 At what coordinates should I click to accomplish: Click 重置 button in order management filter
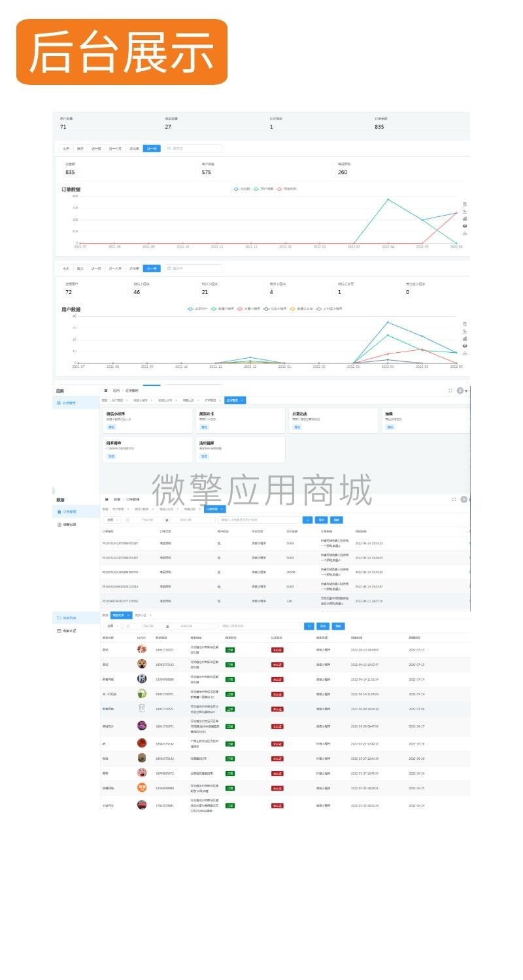[x=337, y=520]
